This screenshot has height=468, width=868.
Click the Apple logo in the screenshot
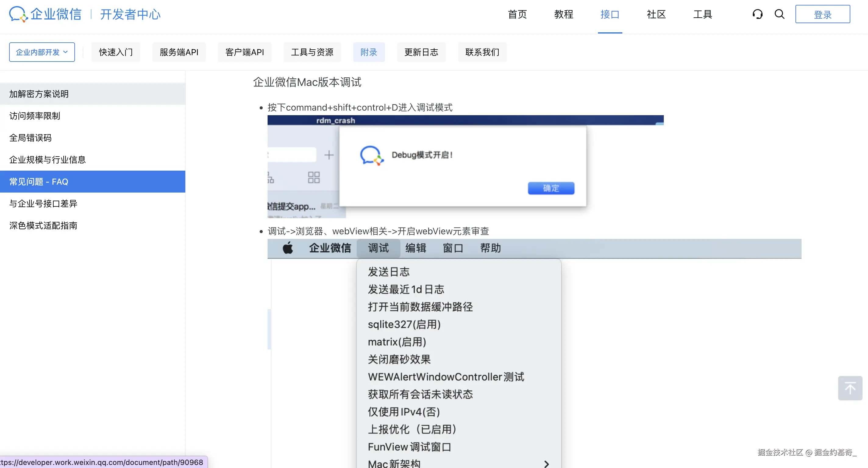point(288,248)
